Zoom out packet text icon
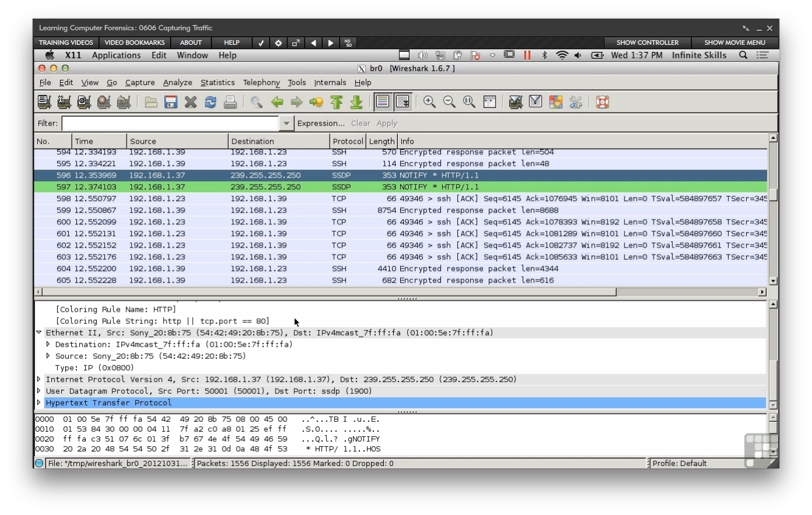The image size is (812, 515). point(449,102)
